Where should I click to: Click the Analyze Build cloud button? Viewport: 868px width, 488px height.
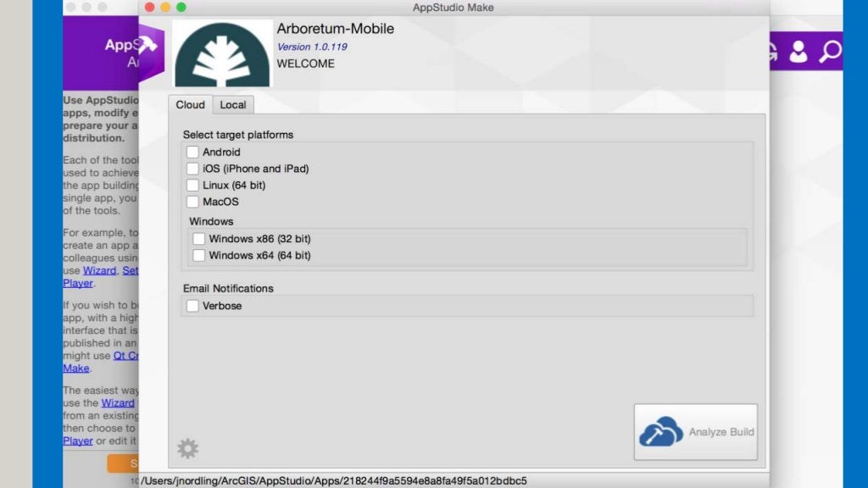(x=696, y=432)
